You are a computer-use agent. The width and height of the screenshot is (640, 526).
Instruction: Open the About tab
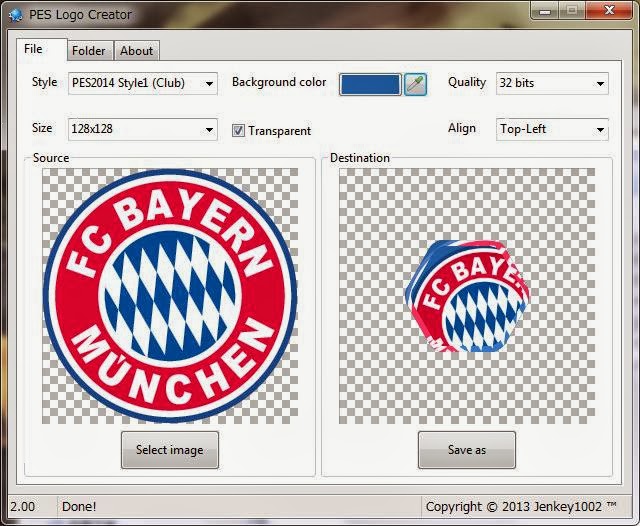[137, 51]
